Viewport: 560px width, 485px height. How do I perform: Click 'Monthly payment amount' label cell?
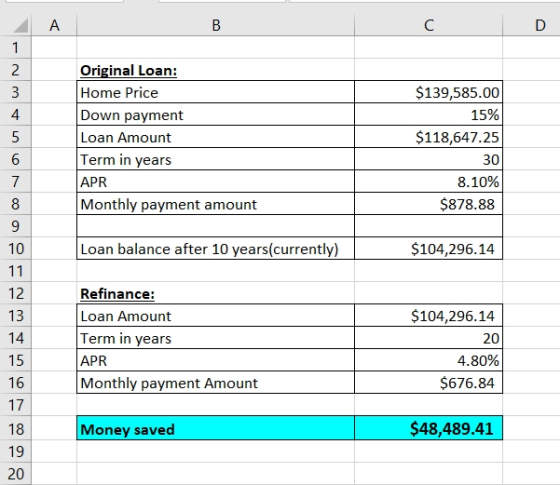pos(216,204)
